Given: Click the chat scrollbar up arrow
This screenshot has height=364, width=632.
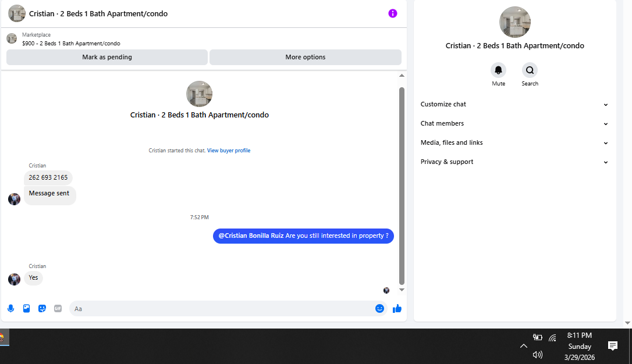Looking at the screenshot, I should pos(402,76).
